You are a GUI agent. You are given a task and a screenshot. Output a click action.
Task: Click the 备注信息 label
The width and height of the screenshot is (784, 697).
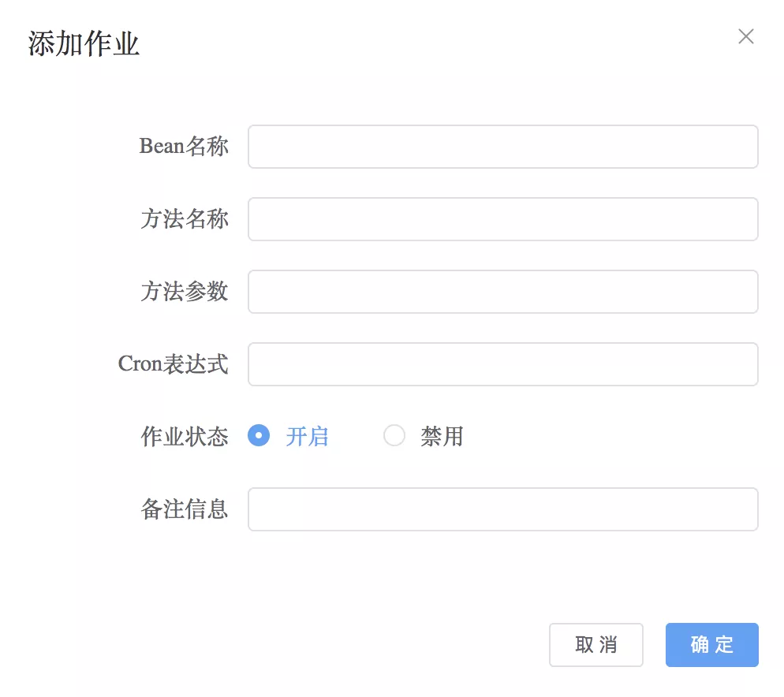184,509
